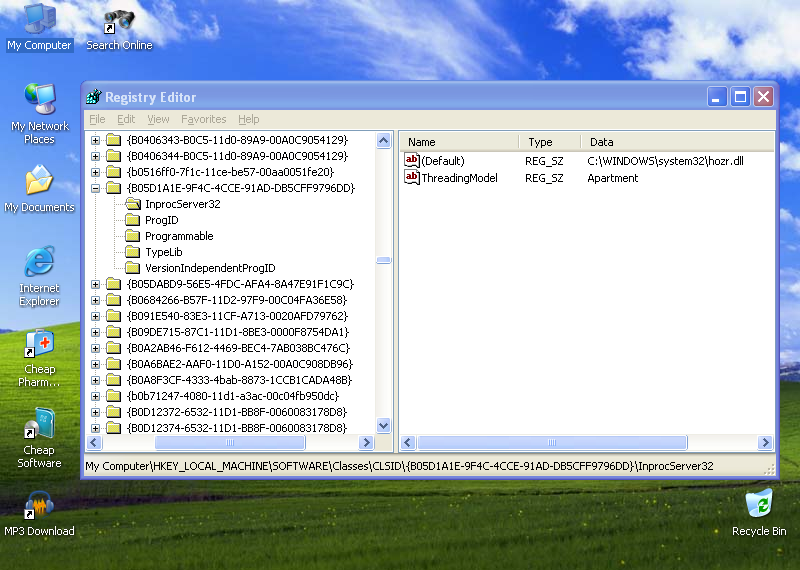
Task: Click tree pane scroll down arrow
Action: click(x=384, y=425)
